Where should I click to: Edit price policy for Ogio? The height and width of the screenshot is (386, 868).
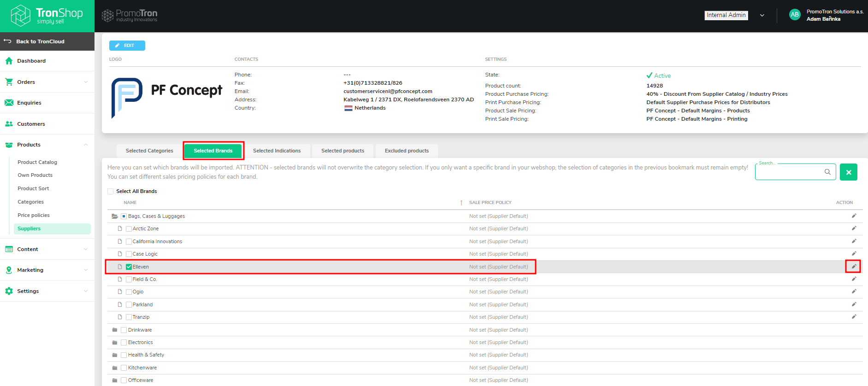(x=854, y=292)
